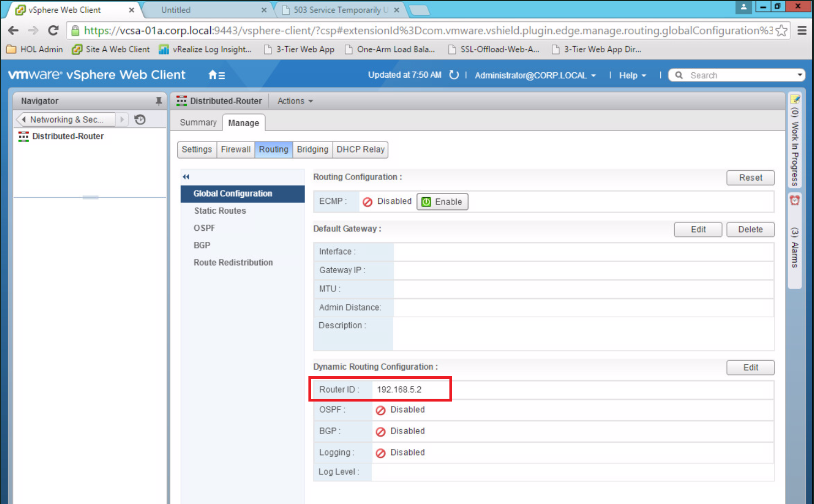Open HOL Admin bookmarks folder

click(x=34, y=50)
